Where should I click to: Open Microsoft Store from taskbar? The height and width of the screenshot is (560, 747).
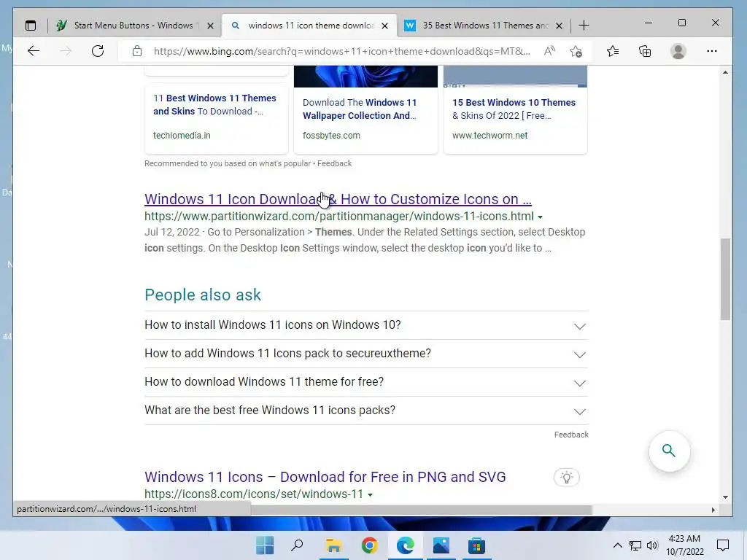[476, 545]
